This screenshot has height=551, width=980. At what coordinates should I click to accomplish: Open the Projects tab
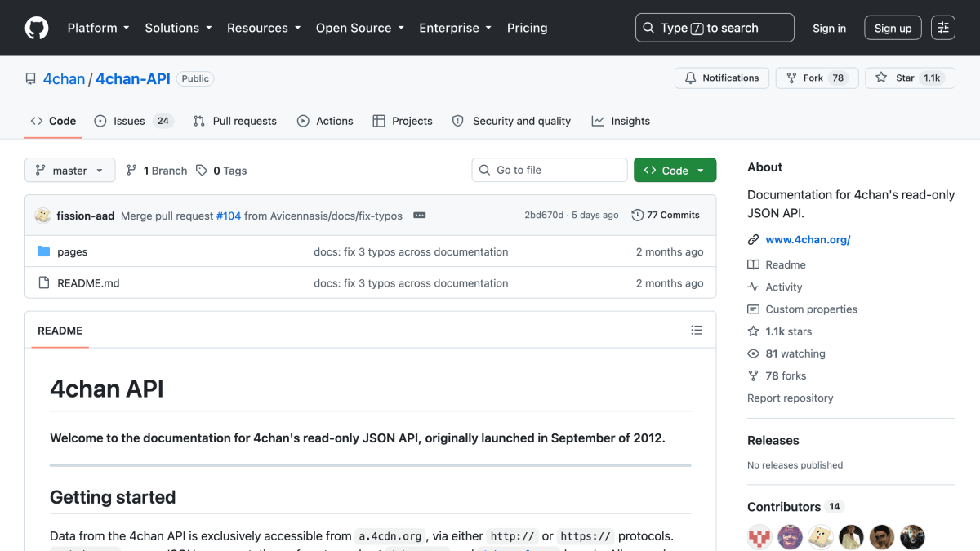(402, 121)
